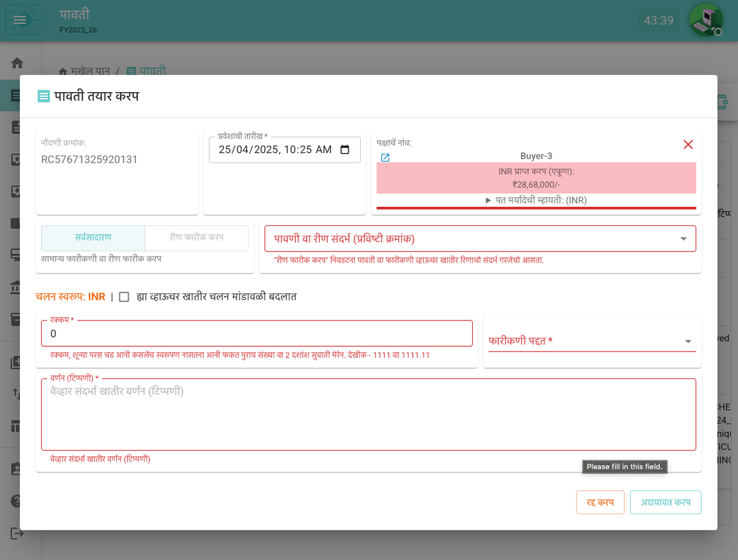Click the red X to clear Buyer-3
This screenshot has height=560, width=738.
687,144
